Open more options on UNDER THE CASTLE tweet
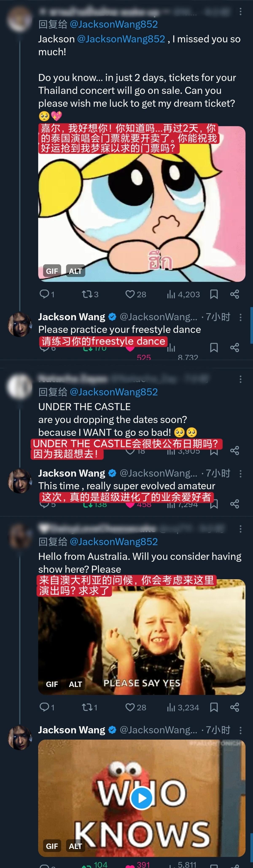This screenshot has height=868, width=253. pyautogui.click(x=241, y=379)
